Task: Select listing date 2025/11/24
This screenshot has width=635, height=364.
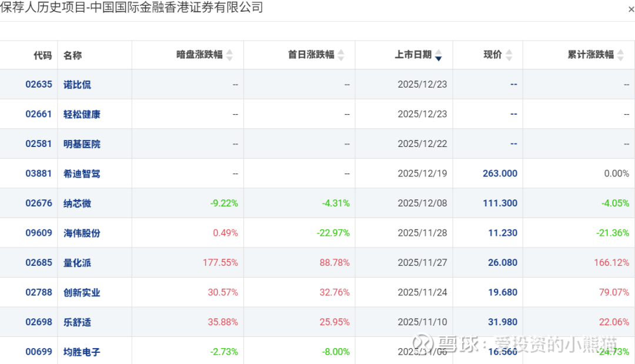Action: point(422,292)
